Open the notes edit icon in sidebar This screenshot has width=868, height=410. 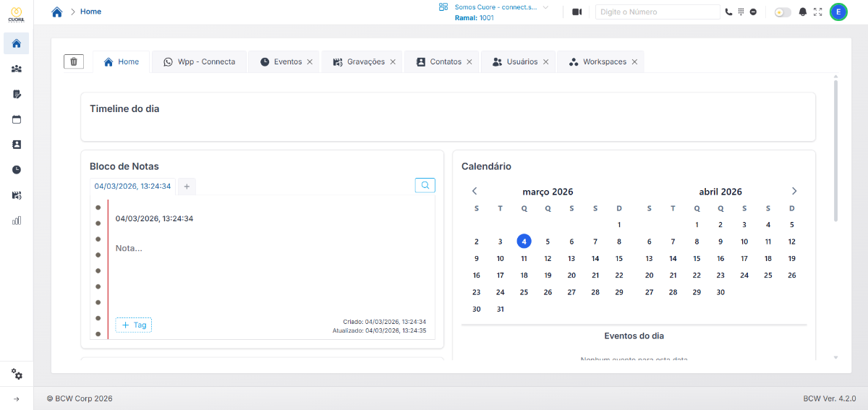[x=17, y=94]
